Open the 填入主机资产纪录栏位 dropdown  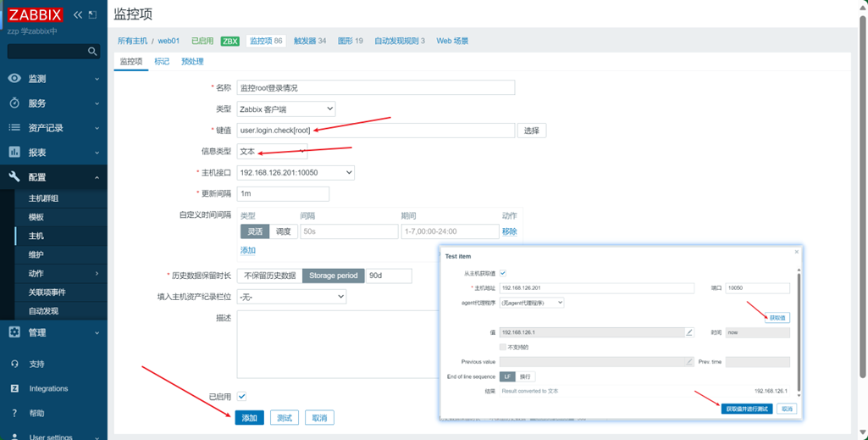pos(291,297)
